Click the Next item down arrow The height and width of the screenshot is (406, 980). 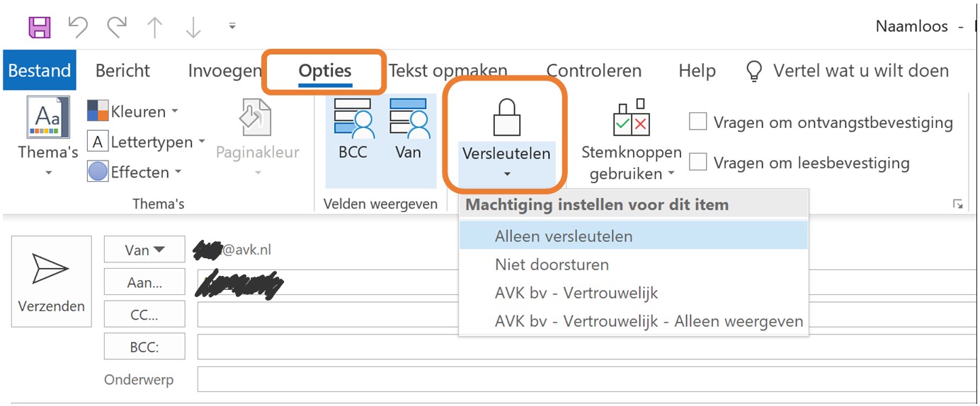[x=193, y=27]
